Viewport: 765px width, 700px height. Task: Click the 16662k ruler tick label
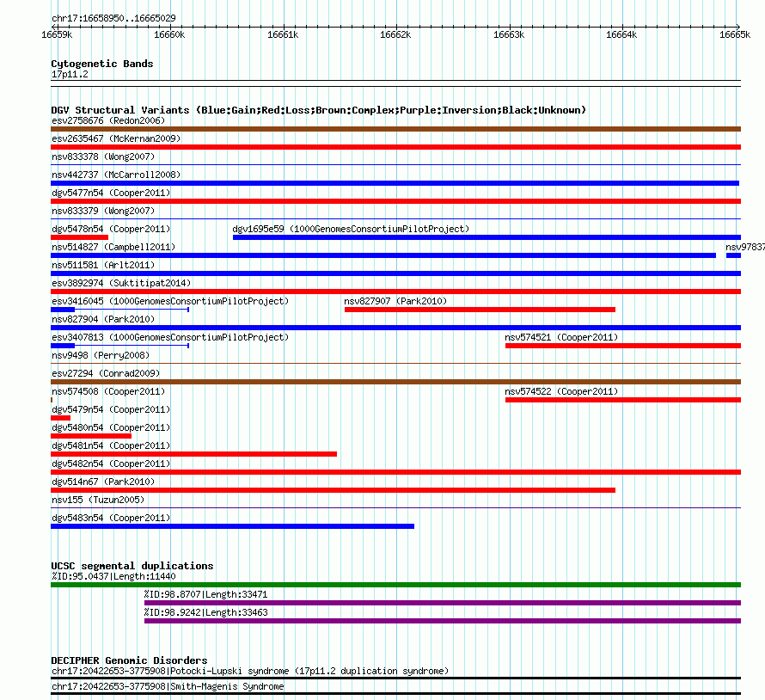tap(395, 34)
